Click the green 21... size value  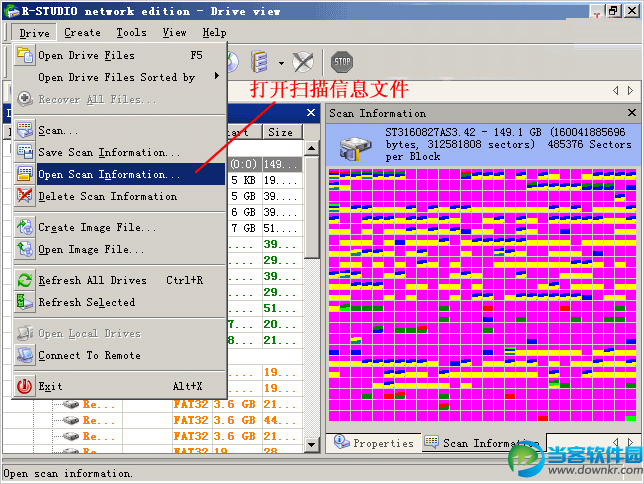point(281,340)
